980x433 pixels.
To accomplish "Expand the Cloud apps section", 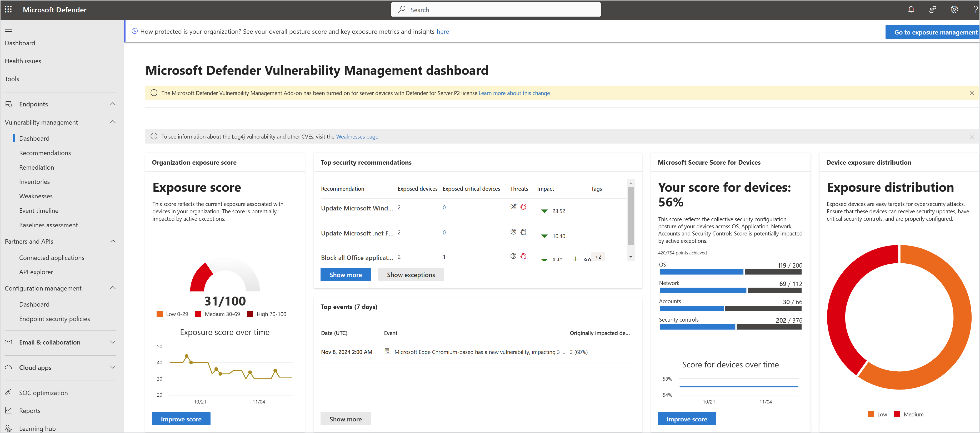I will point(113,367).
